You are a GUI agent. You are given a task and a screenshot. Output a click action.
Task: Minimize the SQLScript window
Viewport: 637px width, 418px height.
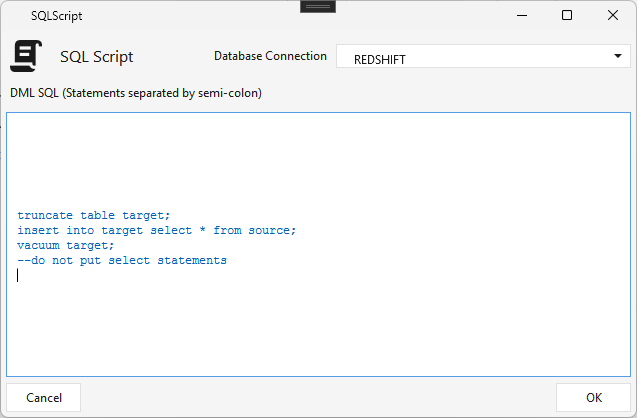click(x=522, y=15)
